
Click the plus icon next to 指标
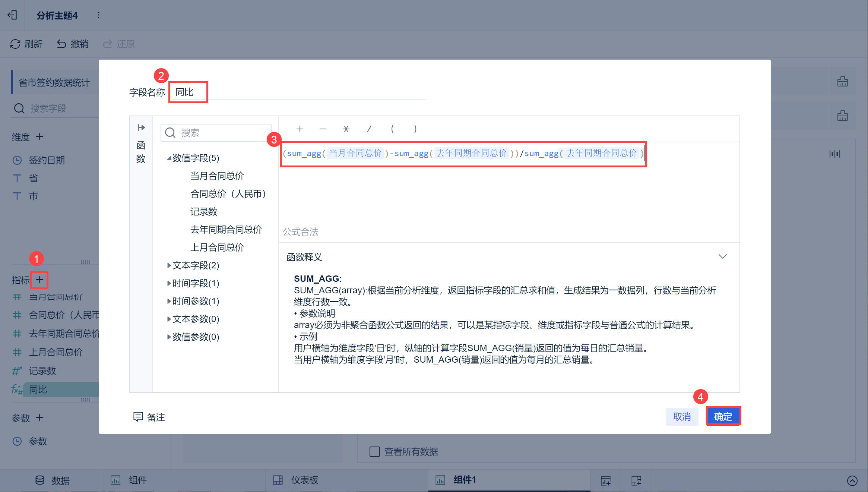tap(39, 280)
